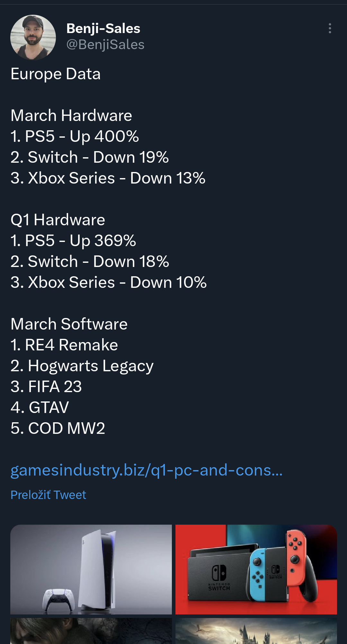Click Preložiť Tweet to translate
Screen dimensions: 347x644
click(48, 495)
